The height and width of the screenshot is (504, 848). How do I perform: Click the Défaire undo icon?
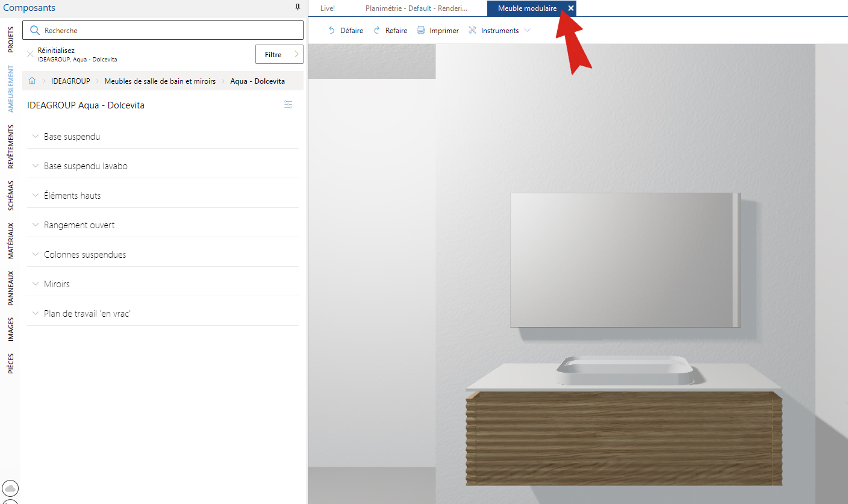pos(331,31)
